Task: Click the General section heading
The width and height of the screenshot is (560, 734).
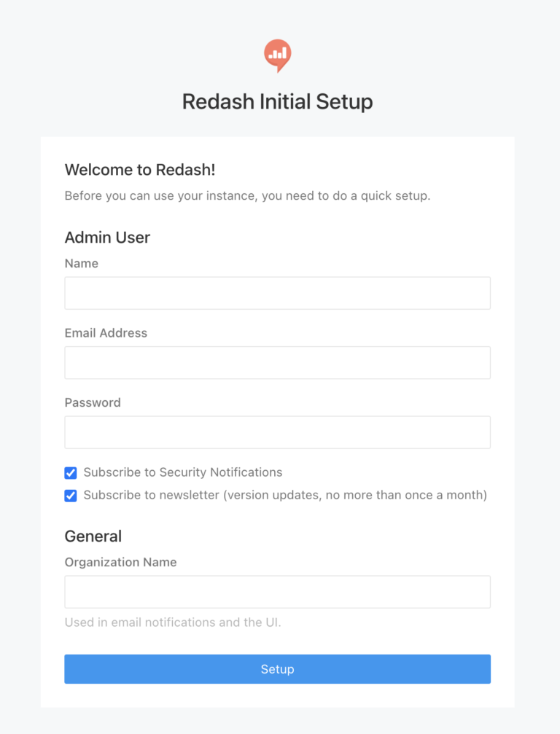Action: coord(93,536)
